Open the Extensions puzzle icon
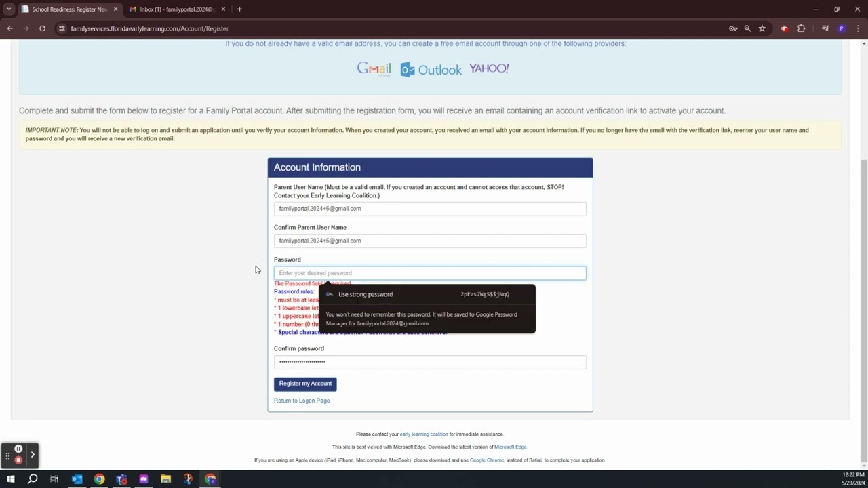The height and width of the screenshot is (488, 868). click(x=802, y=28)
